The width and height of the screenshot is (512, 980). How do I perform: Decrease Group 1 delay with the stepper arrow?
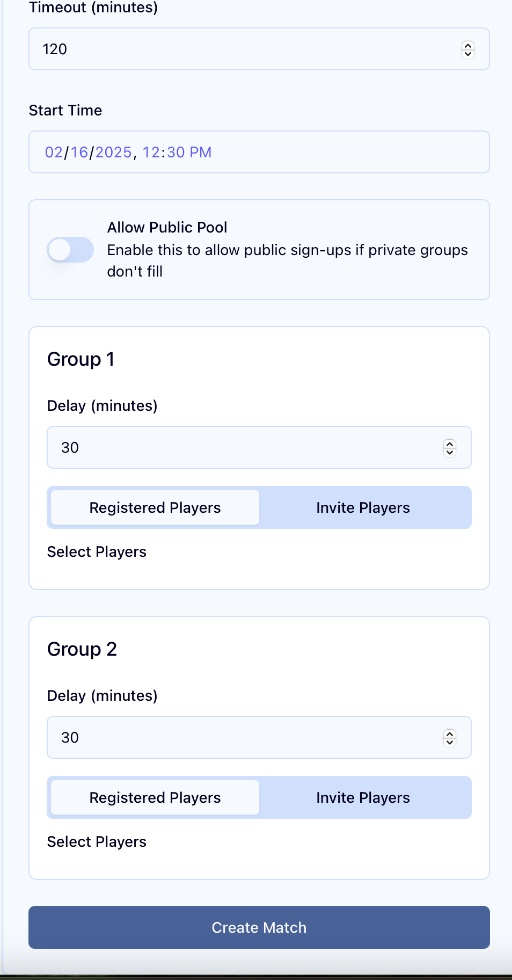point(450,452)
